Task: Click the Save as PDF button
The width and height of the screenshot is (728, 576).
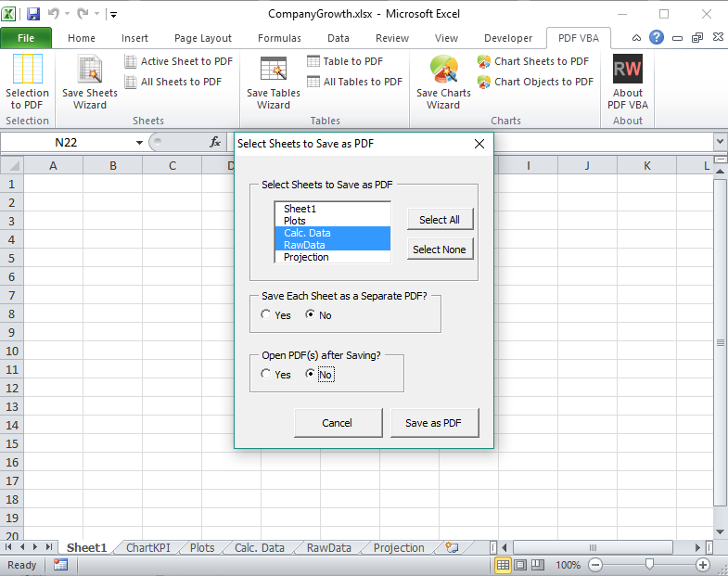Action: [434, 423]
